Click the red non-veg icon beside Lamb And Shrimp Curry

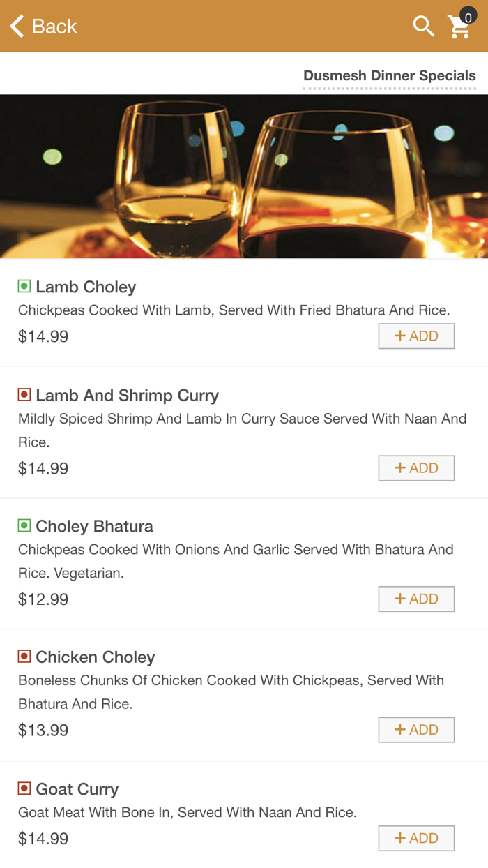pyautogui.click(x=23, y=395)
